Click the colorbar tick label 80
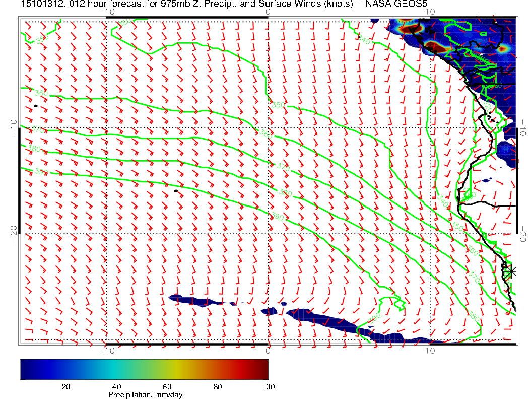The width and height of the screenshot is (532, 411). point(218,386)
